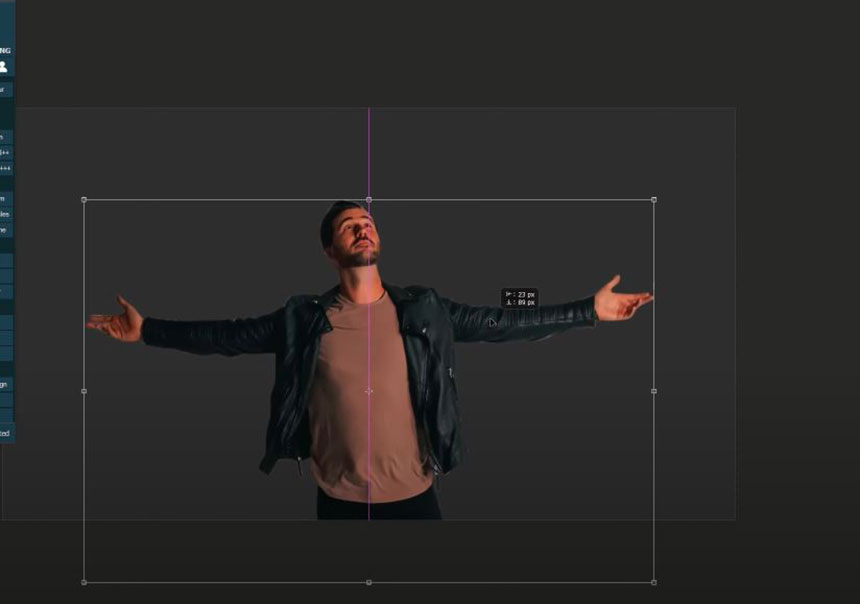Click the user profile icon in left panel
This screenshot has height=604, width=860.
coord(4,67)
